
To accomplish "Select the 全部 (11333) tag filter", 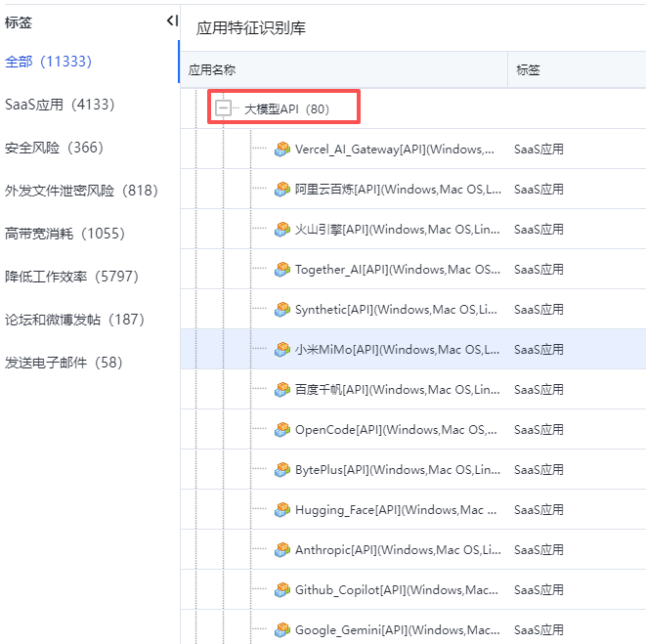I will click(x=48, y=62).
